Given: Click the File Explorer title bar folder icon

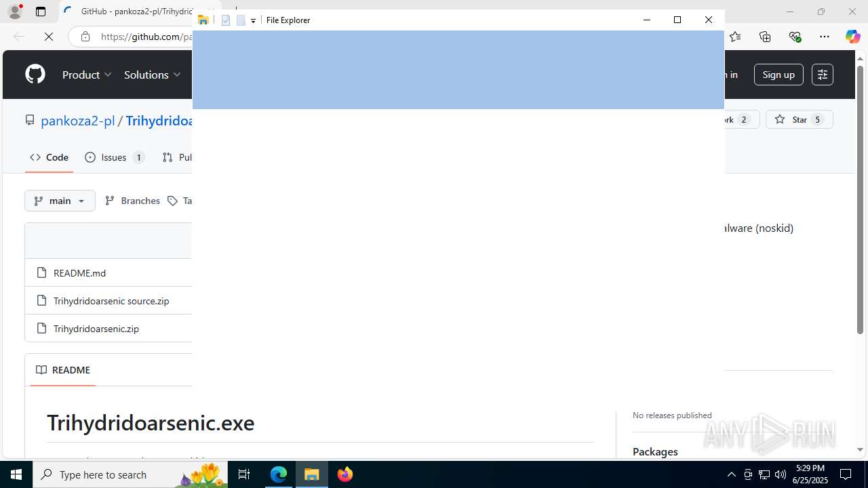Looking at the screenshot, I should pos(203,20).
